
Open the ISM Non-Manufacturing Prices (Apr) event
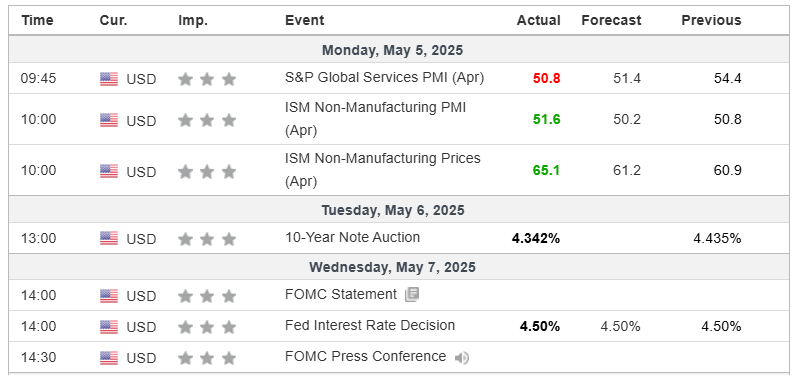coord(383,170)
